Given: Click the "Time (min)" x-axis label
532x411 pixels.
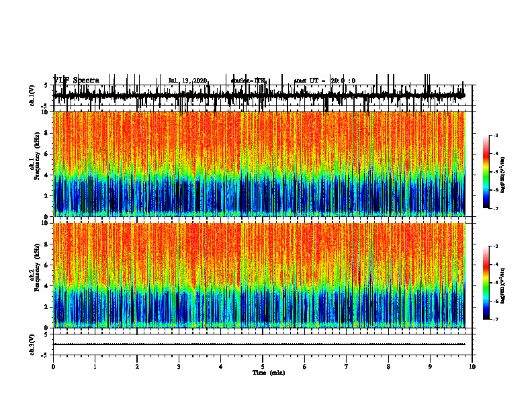Looking at the screenshot, I should pos(269,373).
